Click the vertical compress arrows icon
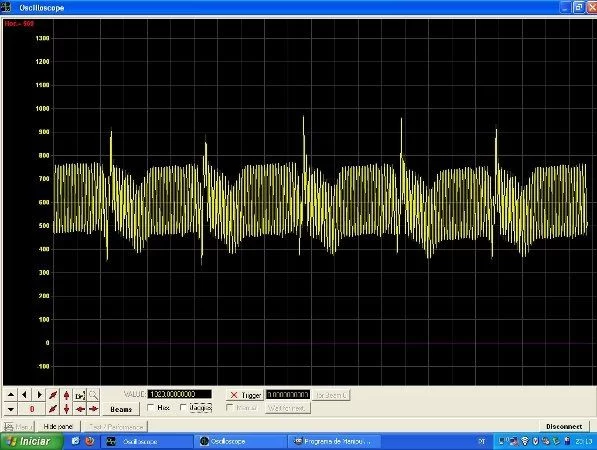597x450 pixels. pyautogui.click(x=66, y=409)
